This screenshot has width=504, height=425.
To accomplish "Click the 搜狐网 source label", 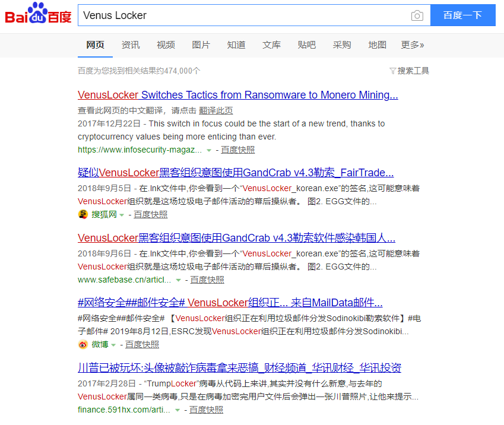I will coord(104,214).
